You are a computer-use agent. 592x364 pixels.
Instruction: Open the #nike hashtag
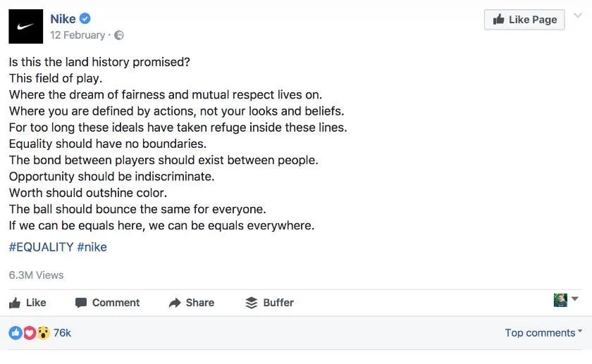tap(92, 247)
